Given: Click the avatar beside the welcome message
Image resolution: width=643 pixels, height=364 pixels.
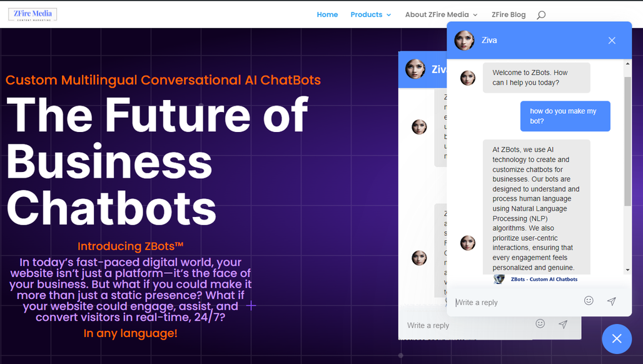Looking at the screenshot, I should (x=467, y=78).
